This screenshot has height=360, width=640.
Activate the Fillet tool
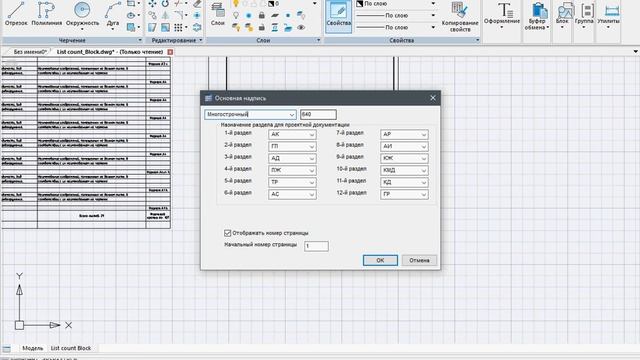(178, 16)
